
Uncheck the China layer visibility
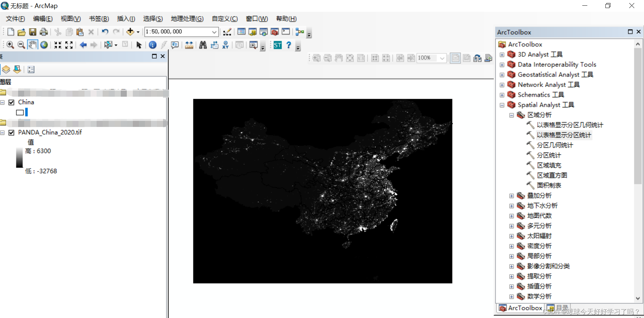pos(11,102)
